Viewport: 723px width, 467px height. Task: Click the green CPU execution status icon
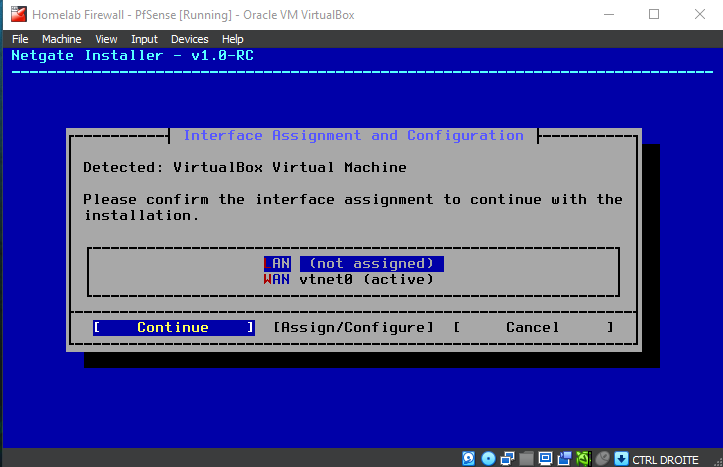coord(583,458)
